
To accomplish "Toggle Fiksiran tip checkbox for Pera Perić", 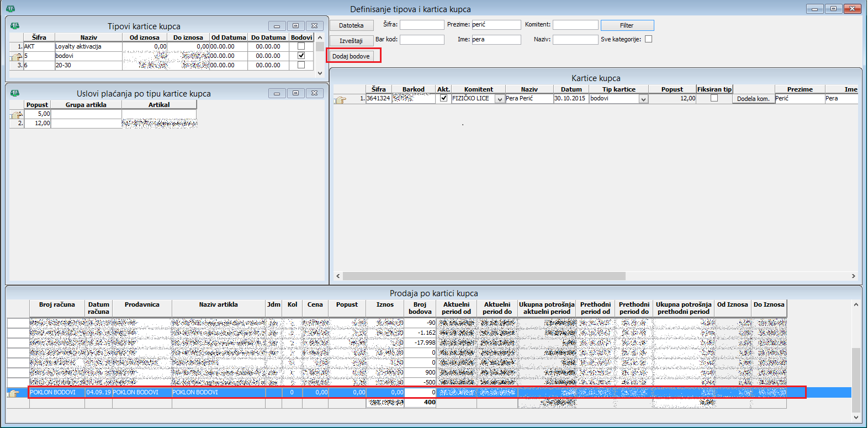I will 714,98.
